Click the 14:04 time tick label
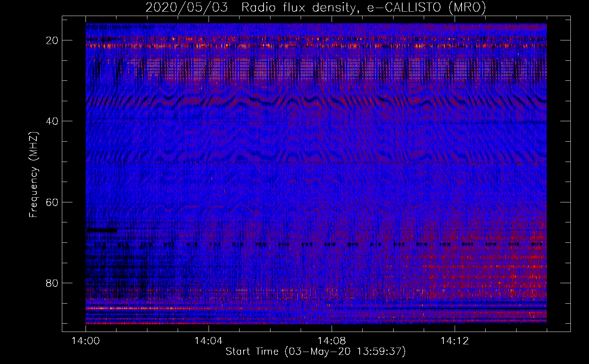 [208, 341]
